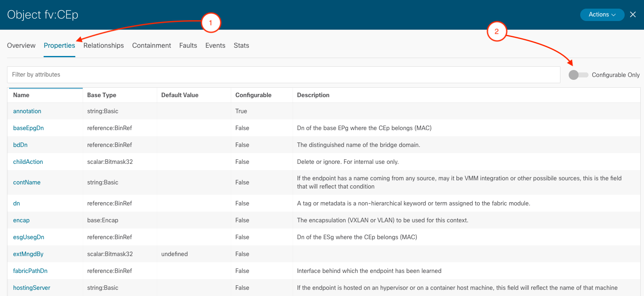Open the childAction property link

[28, 162]
